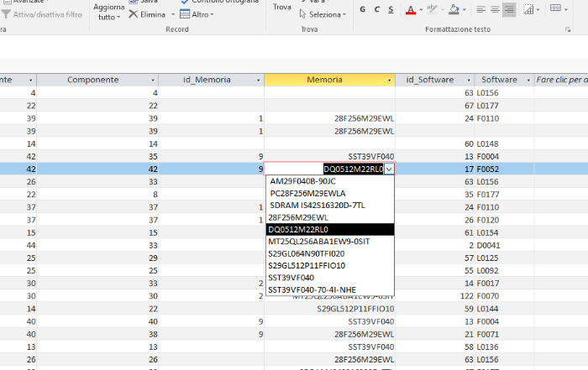
Task: Click the F0017 Software cell
Action: (x=504, y=284)
